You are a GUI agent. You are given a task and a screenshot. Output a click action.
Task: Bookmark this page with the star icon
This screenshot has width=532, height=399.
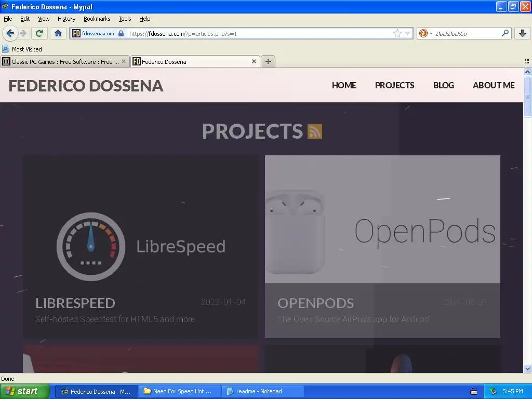coord(397,33)
